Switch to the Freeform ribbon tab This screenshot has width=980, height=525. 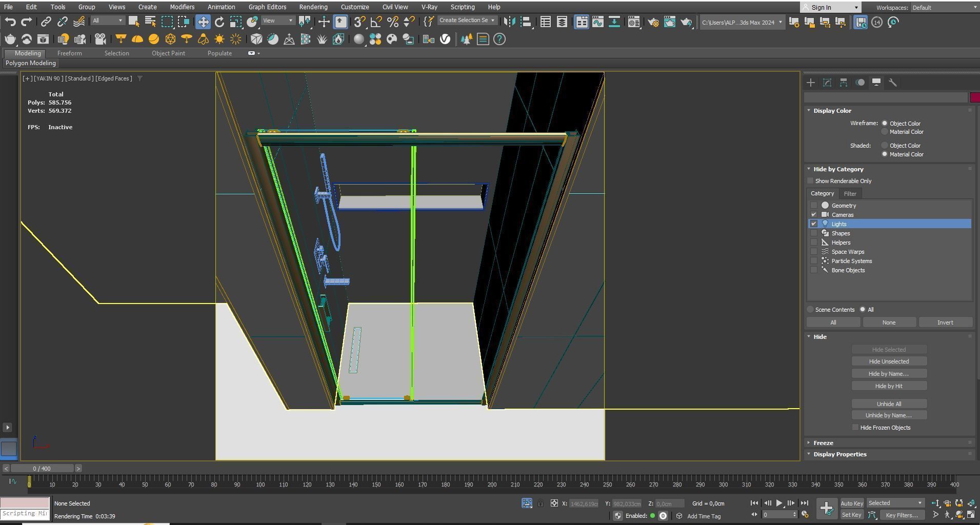69,53
